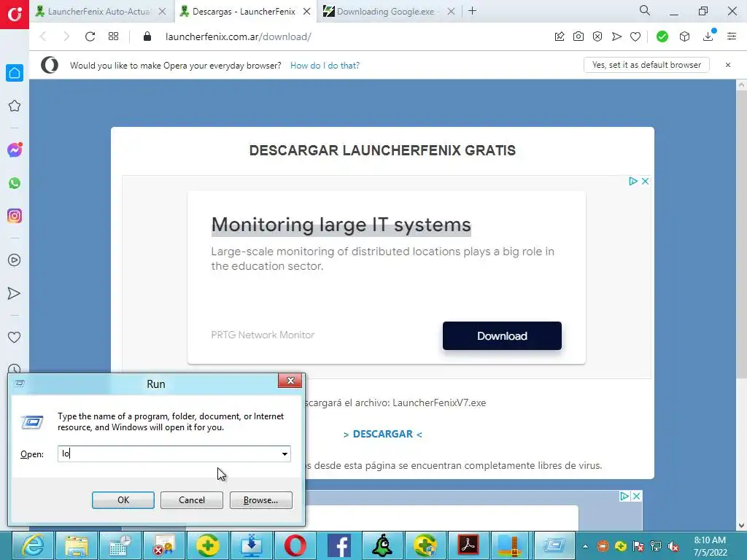747x560 pixels.
Task: Open Adobe Acrobat from taskbar
Action: [468, 545]
